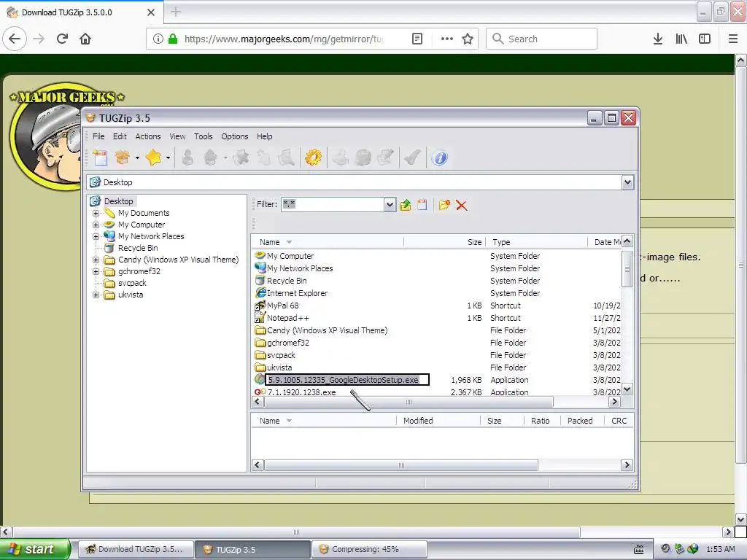Screen dimensions: 747x560
Task: Open dropdown arrow beside Open Archive icon
Action: [137, 157]
